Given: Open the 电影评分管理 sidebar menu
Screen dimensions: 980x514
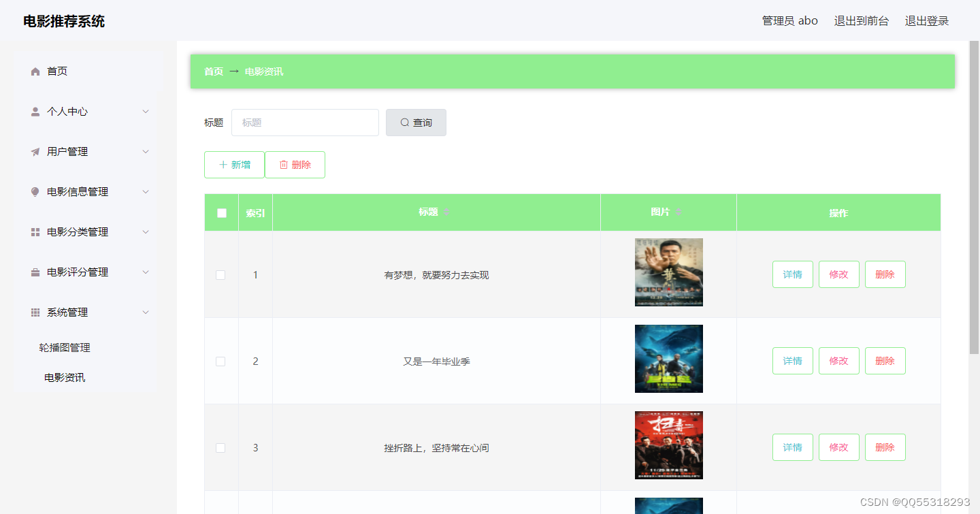Looking at the screenshot, I should pos(88,272).
